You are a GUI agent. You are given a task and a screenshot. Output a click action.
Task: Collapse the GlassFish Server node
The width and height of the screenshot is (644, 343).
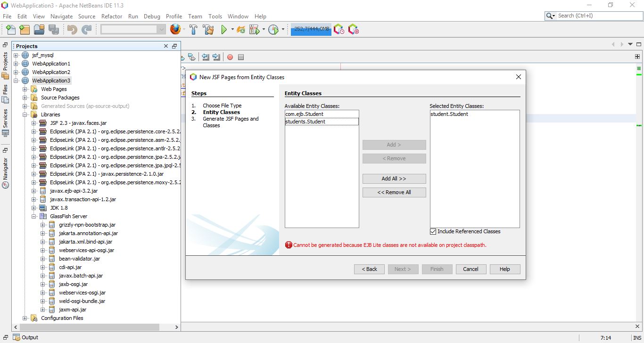(33, 216)
